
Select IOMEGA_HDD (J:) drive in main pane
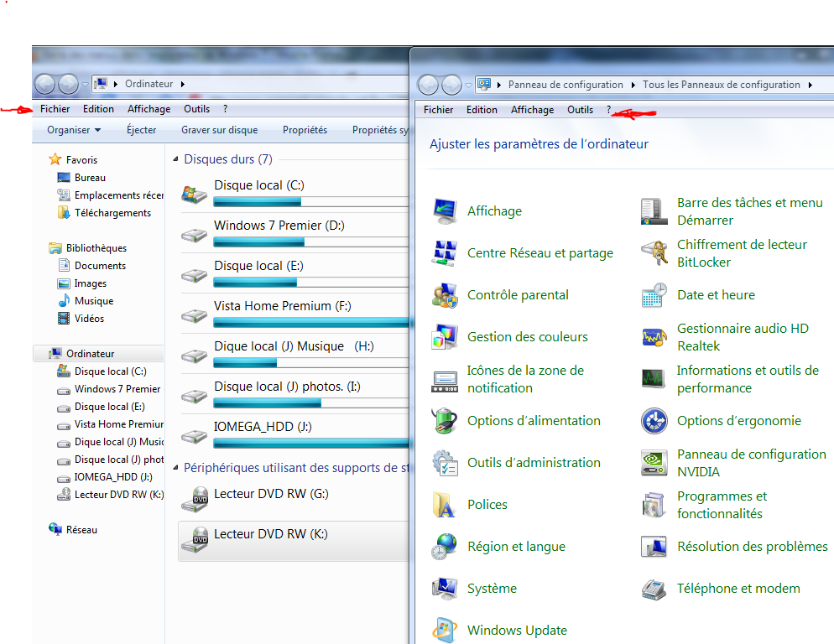[x=295, y=434]
